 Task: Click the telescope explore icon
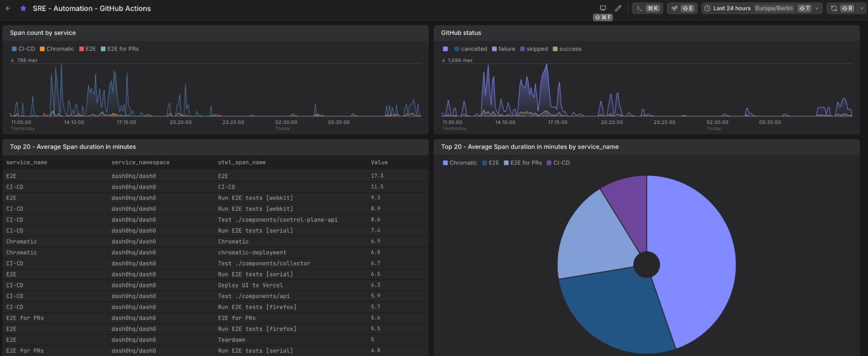coord(682,8)
